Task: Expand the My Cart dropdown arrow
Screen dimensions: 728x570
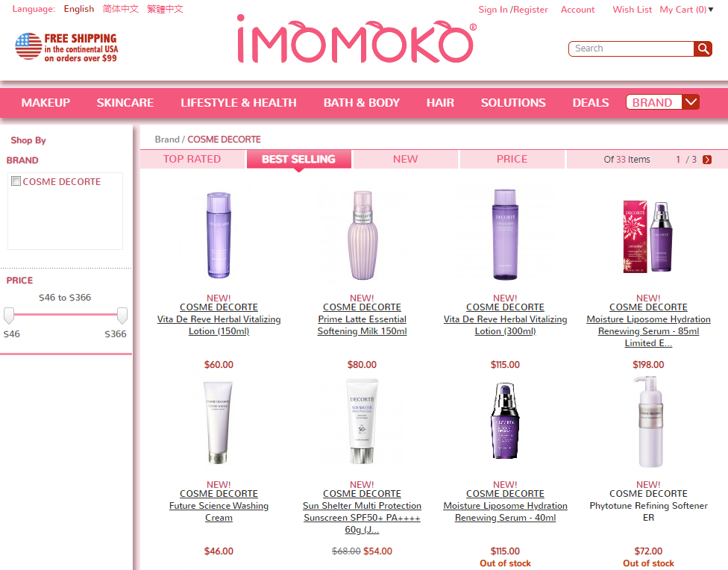Action: pos(711,9)
